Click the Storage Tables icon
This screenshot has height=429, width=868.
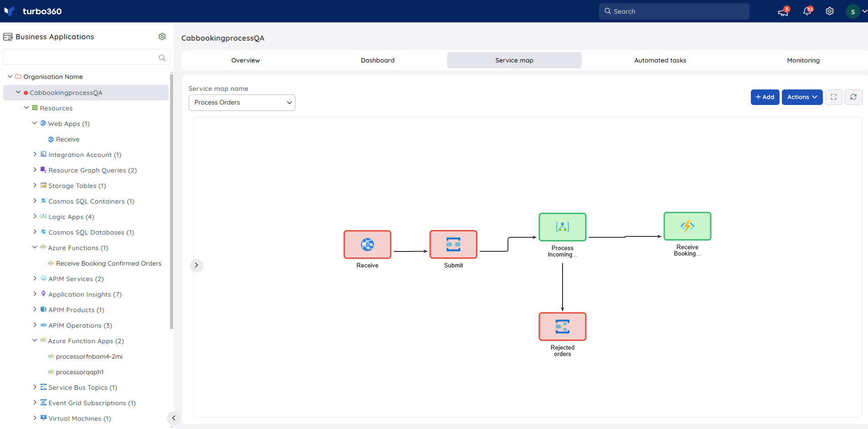pos(43,185)
